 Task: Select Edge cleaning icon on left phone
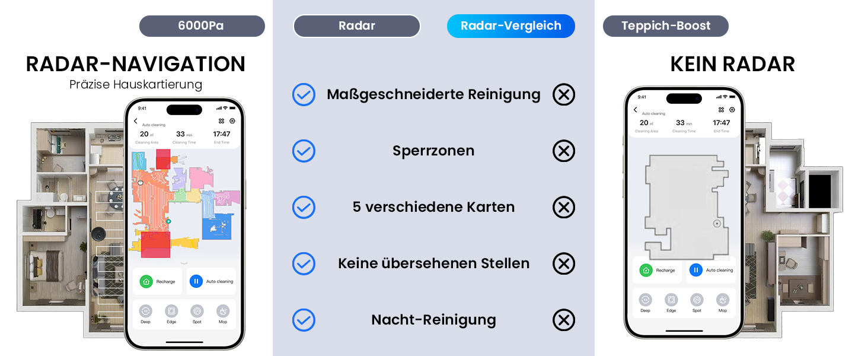point(171,311)
